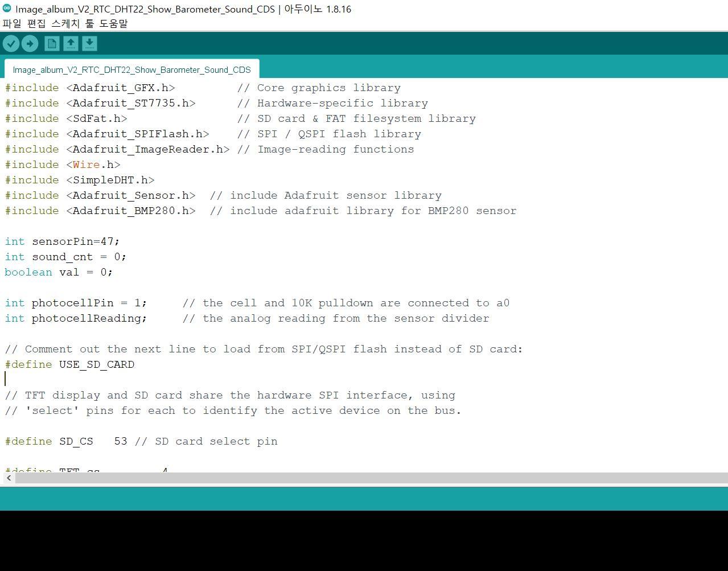The image size is (728, 571).
Task: Open the 스케치 menu
Action: [65, 23]
